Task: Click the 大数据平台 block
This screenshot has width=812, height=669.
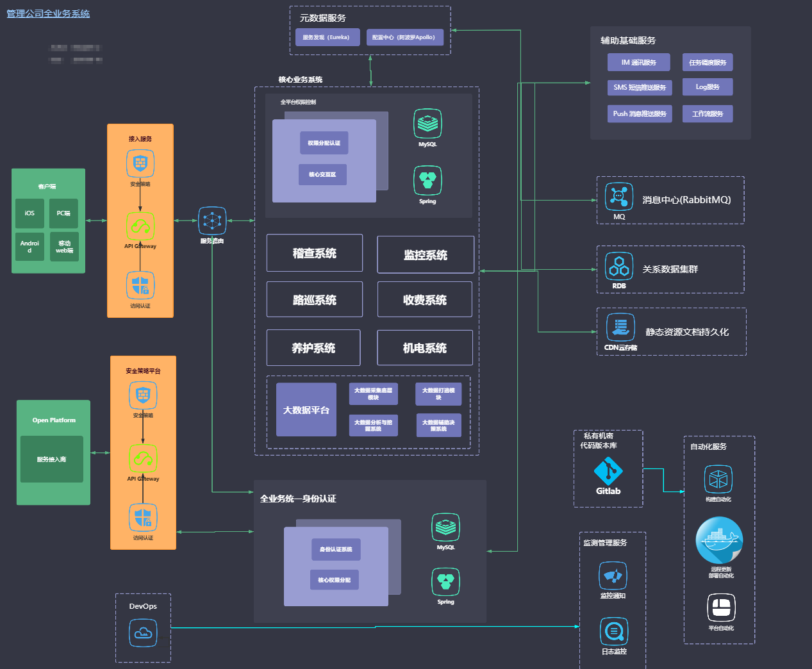Action: point(306,409)
